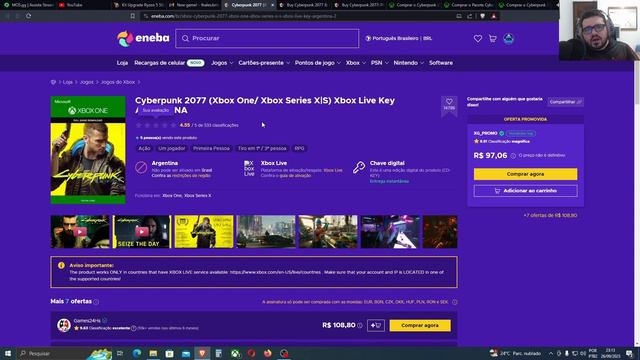Expand the PSN menu

click(x=379, y=63)
